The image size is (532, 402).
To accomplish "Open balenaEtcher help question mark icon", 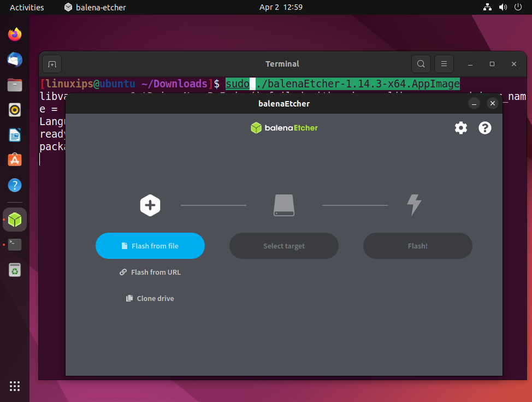I will pyautogui.click(x=485, y=128).
